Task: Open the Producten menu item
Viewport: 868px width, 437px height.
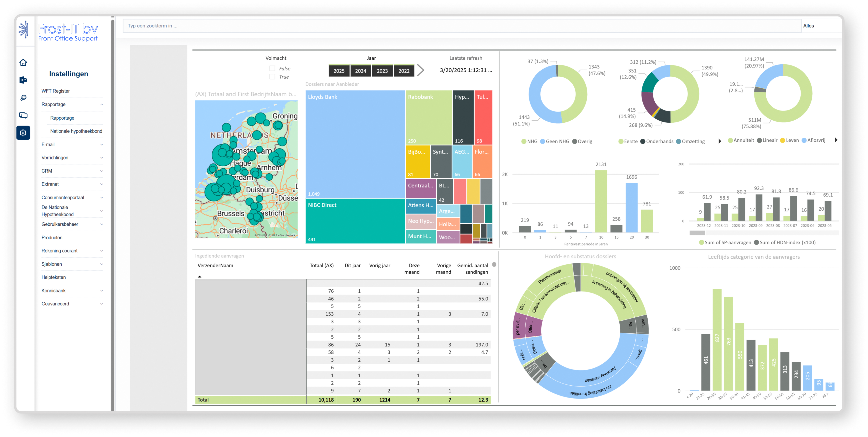Action: pyautogui.click(x=52, y=238)
